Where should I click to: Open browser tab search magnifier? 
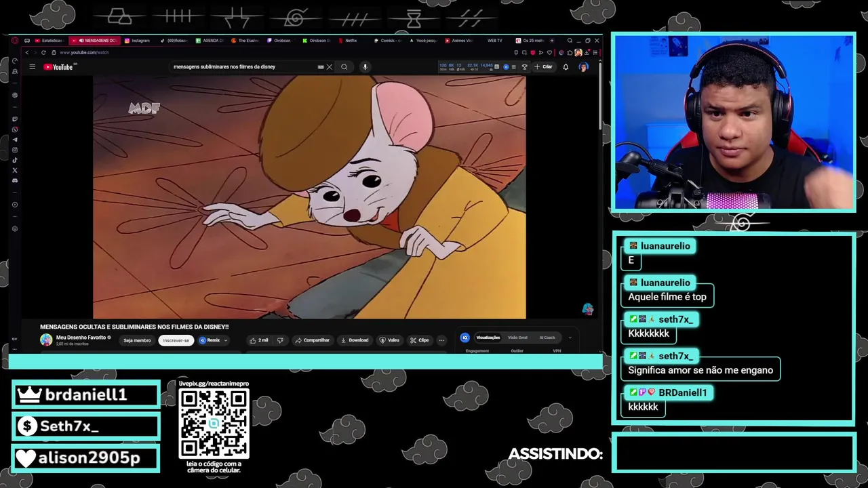(570, 41)
